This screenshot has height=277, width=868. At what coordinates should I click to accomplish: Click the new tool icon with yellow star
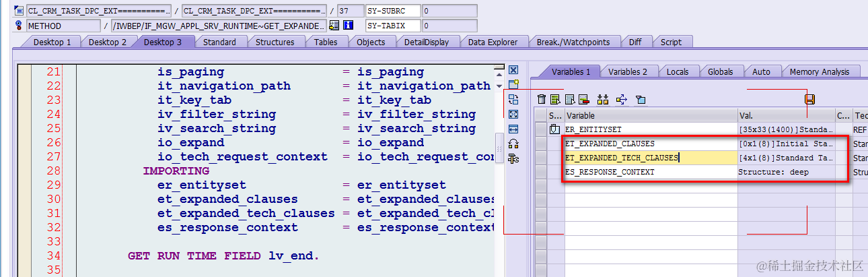(x=513, y=84)
